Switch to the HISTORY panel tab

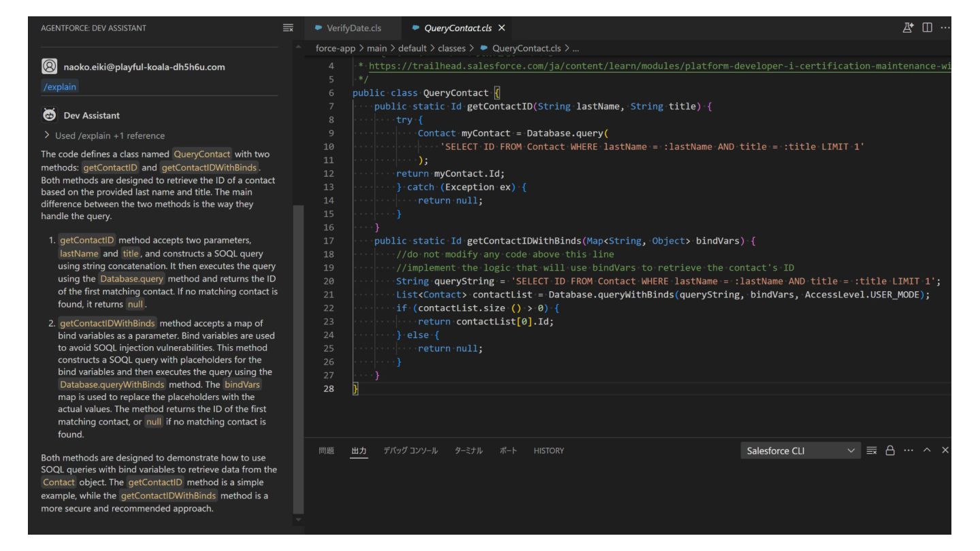pyautogui.click(x=549, y=450)
